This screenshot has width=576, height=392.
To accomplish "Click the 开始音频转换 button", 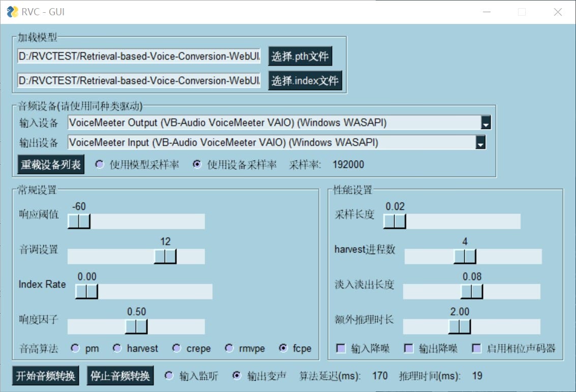I will coord(45,376).
